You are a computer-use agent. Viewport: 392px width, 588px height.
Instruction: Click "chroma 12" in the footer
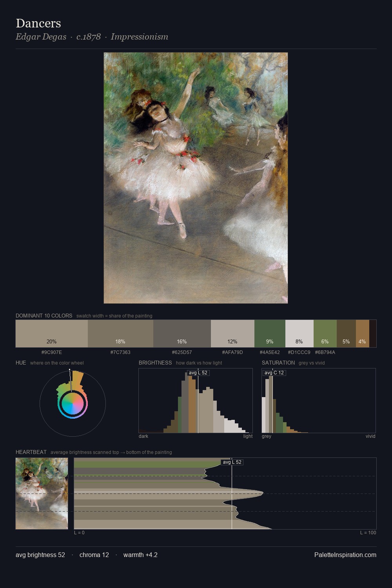click(94, 555)
